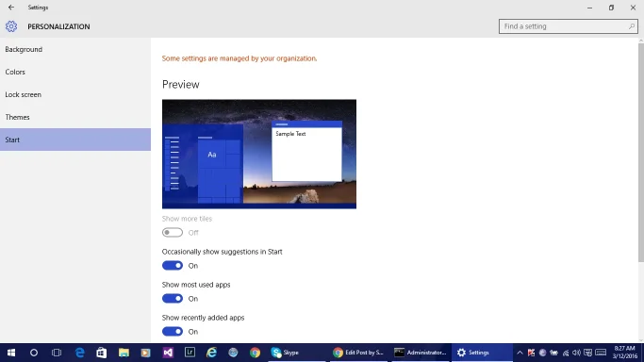
Task: Open the taskbar clock and date
Action: 625,353
